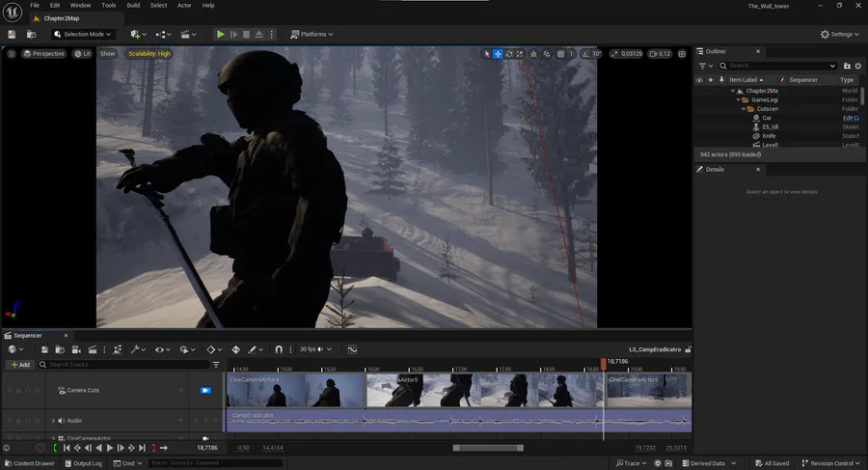Toggle rotation snap angle icon

click(x=585, y=54)
